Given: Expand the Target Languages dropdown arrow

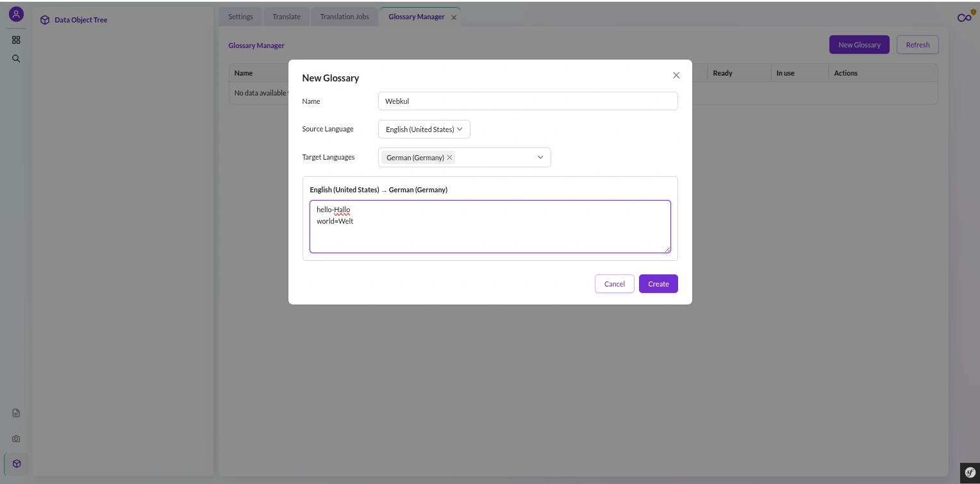Looking at the screenshot, I should point(540,158).
